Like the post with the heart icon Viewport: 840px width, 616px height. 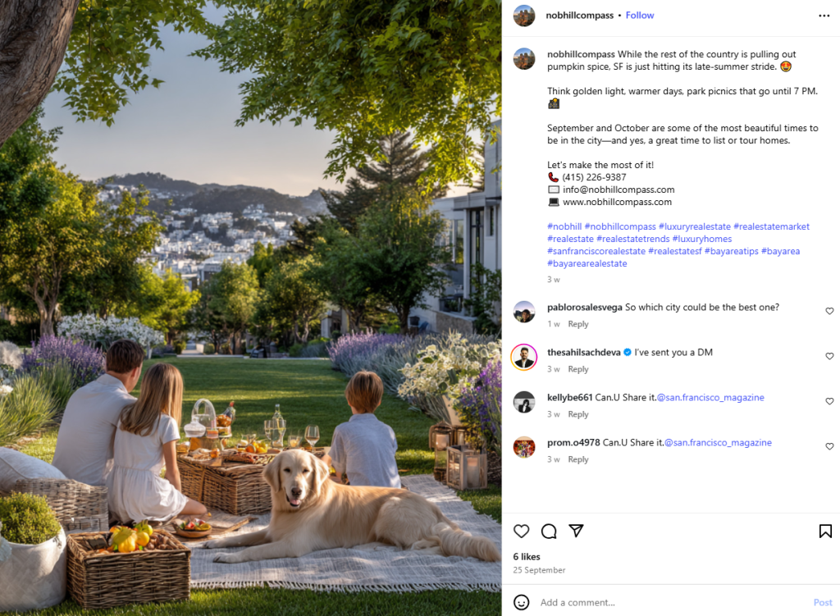[x=521, y=531]
